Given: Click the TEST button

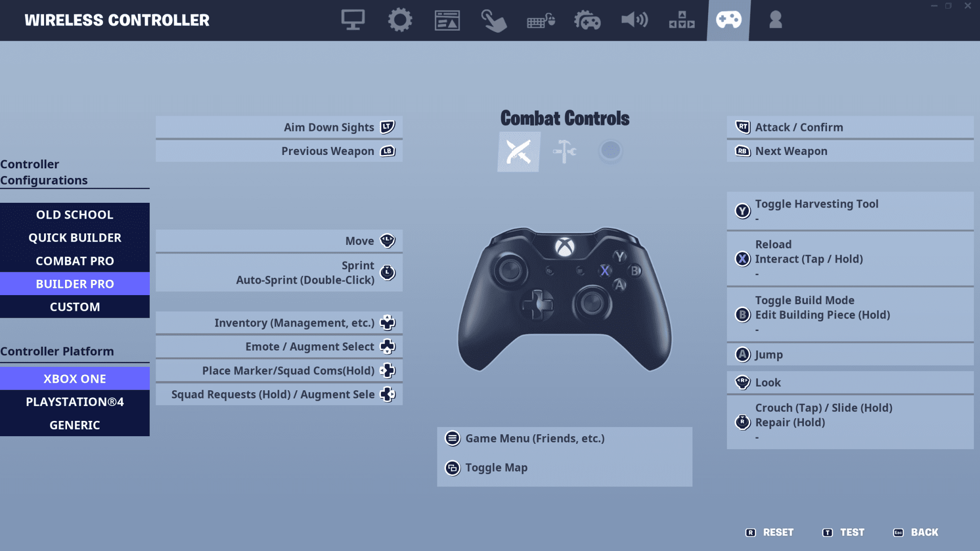Looking at the screenshot, I should click(x=851, y=532).
